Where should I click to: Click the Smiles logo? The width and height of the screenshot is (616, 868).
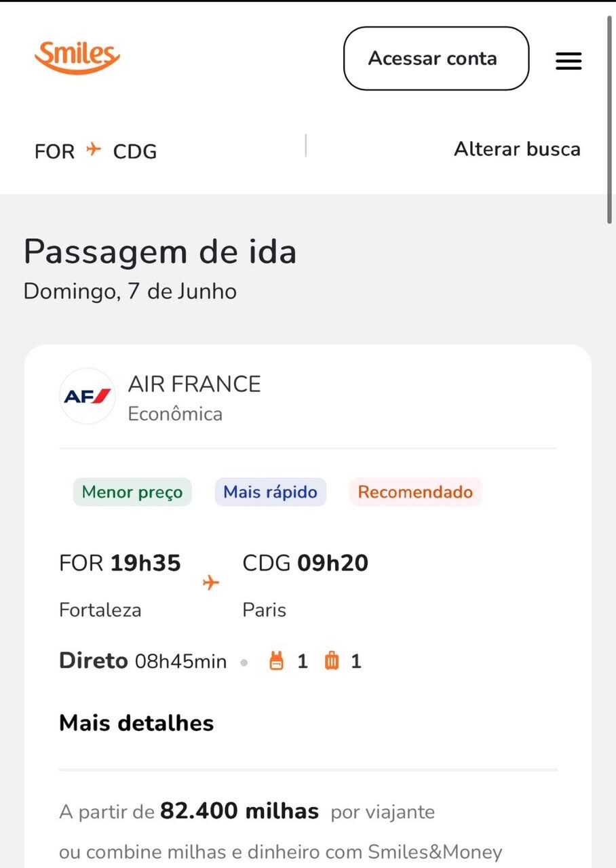[77, 58]
